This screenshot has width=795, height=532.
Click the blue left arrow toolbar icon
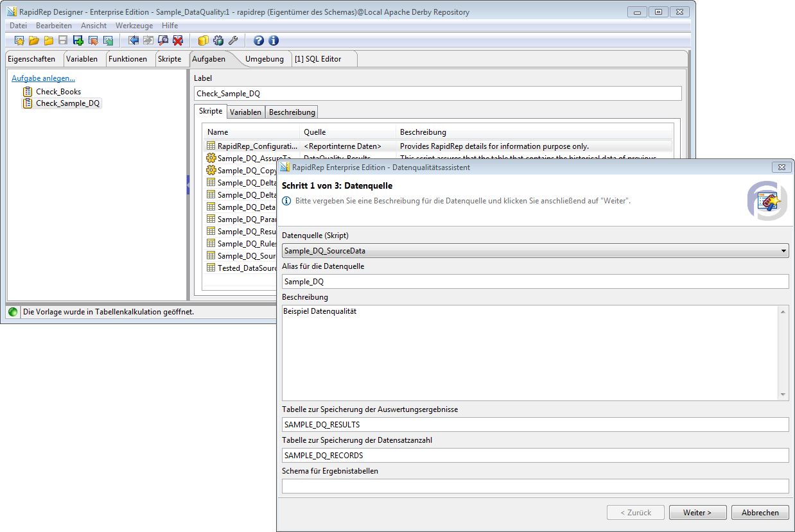pos(134,40)
